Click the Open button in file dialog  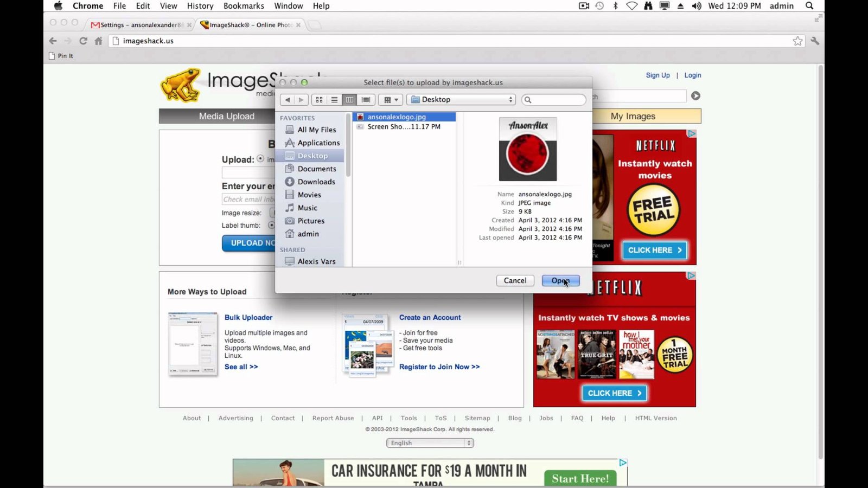560,280
